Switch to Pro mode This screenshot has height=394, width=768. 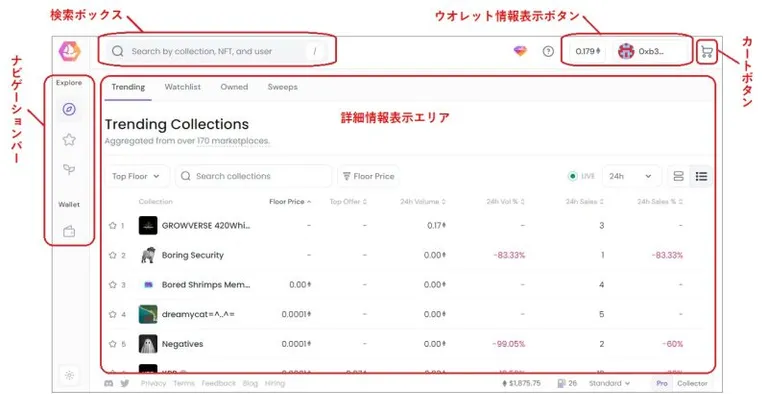[x=662, y=383]
